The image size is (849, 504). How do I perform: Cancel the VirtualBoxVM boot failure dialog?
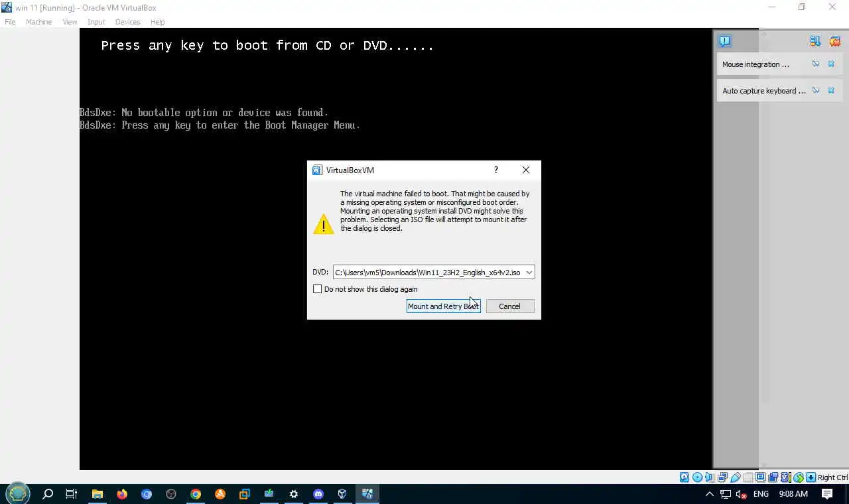pyautogui.click(x=509, y=306)
